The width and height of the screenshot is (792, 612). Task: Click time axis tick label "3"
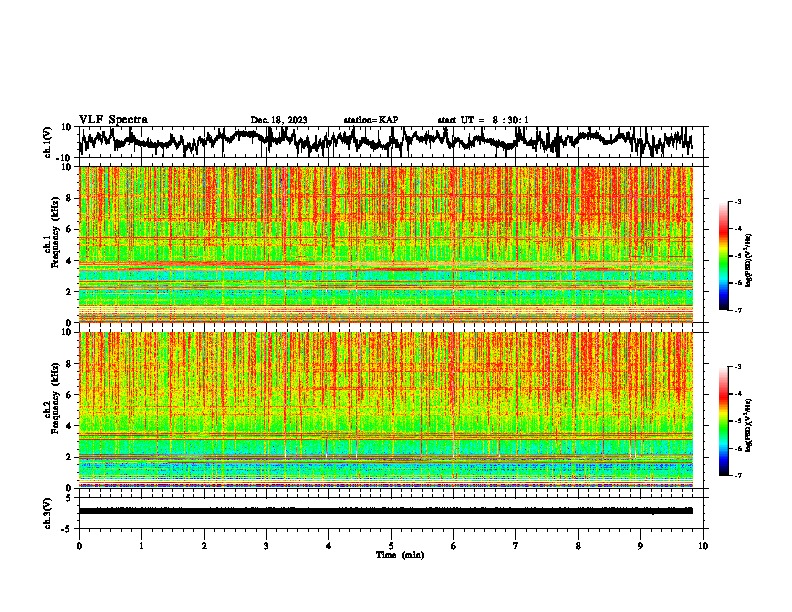[266, 546]
